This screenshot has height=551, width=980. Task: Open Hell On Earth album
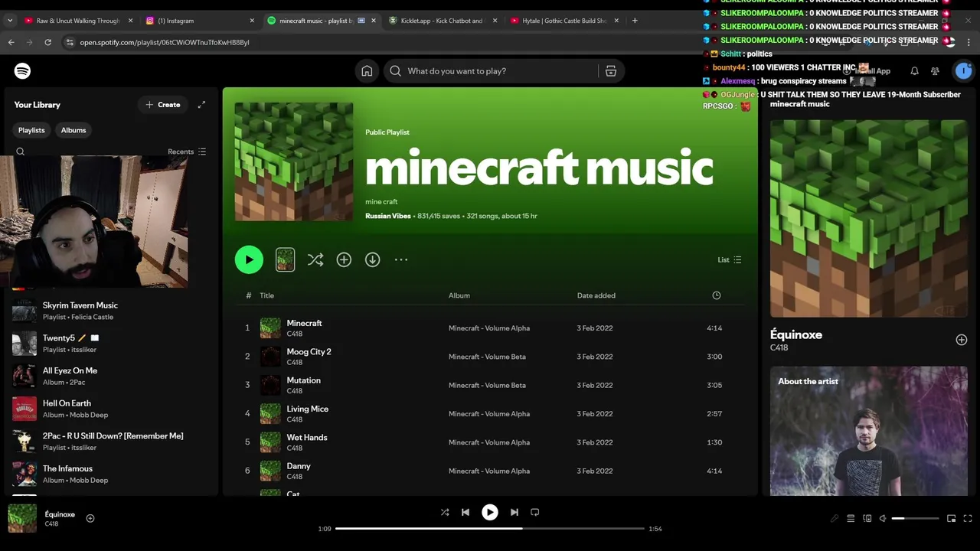111,409
